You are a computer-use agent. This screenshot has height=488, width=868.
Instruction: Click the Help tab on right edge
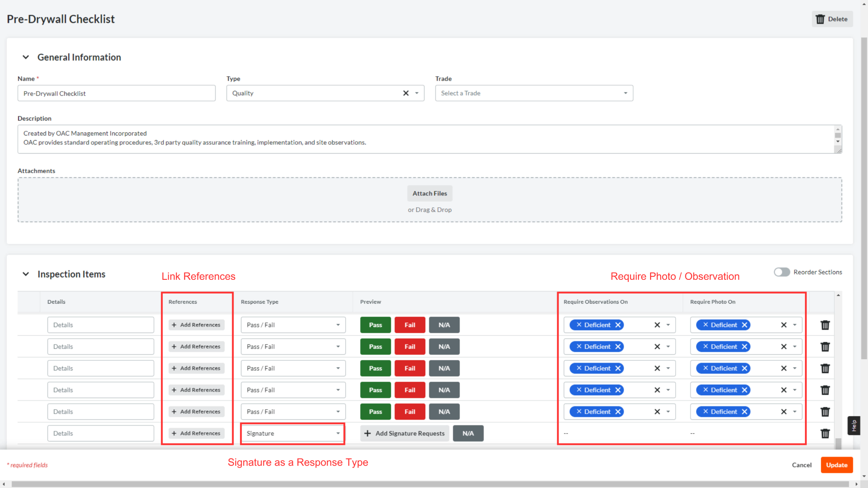click(854, 426)
